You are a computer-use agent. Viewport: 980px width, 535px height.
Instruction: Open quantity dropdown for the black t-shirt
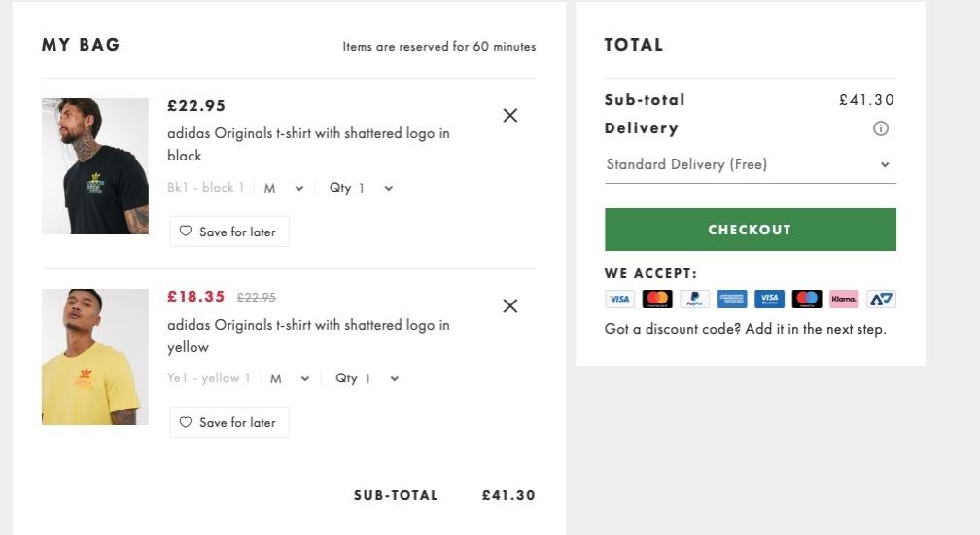point(362,188)
